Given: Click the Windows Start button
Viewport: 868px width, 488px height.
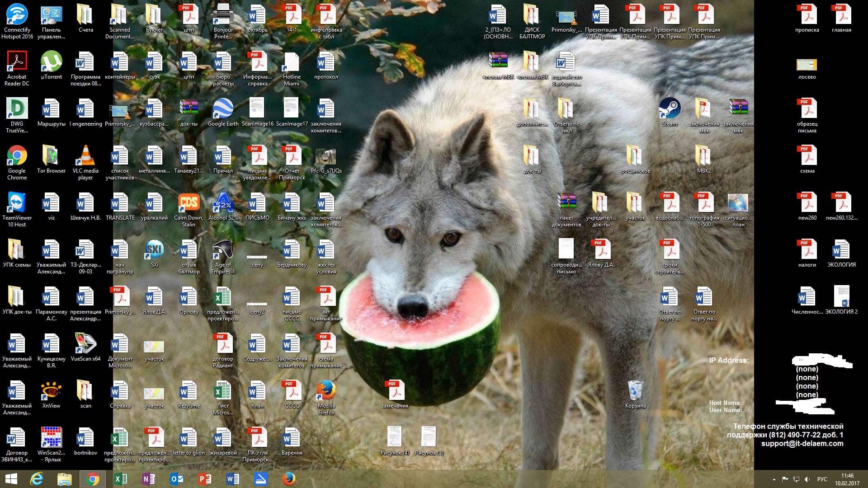Looking at the screenshot, I should [x=11, y=479].
